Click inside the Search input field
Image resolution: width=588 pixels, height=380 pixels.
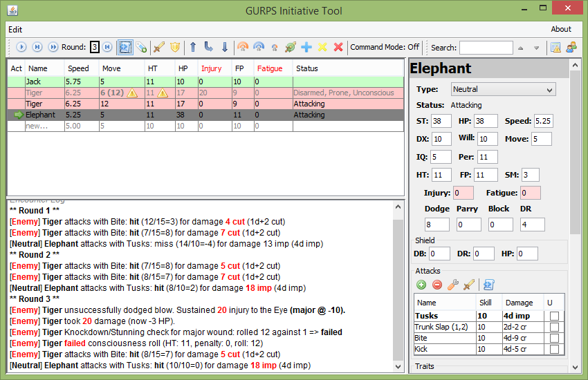(486, 48)
